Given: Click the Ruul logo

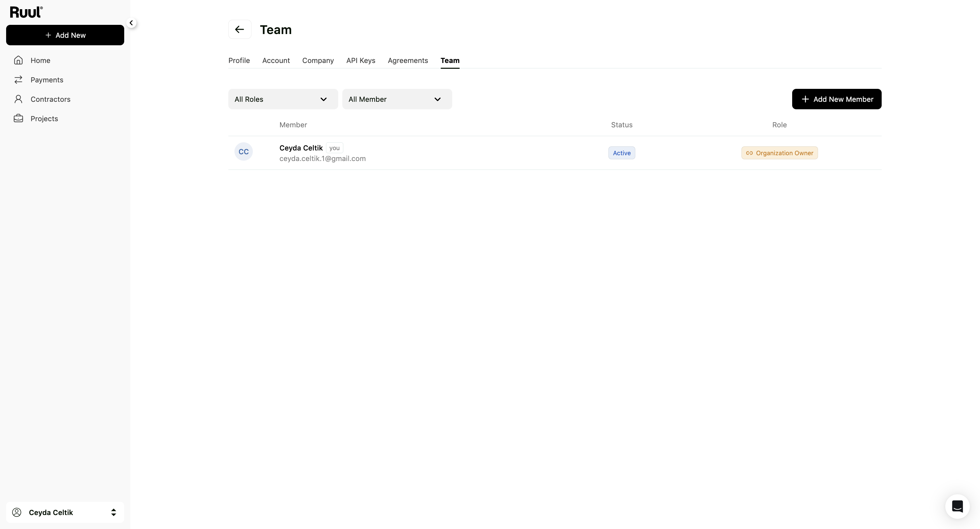Looking at the screenshot, I should (26, 12).
